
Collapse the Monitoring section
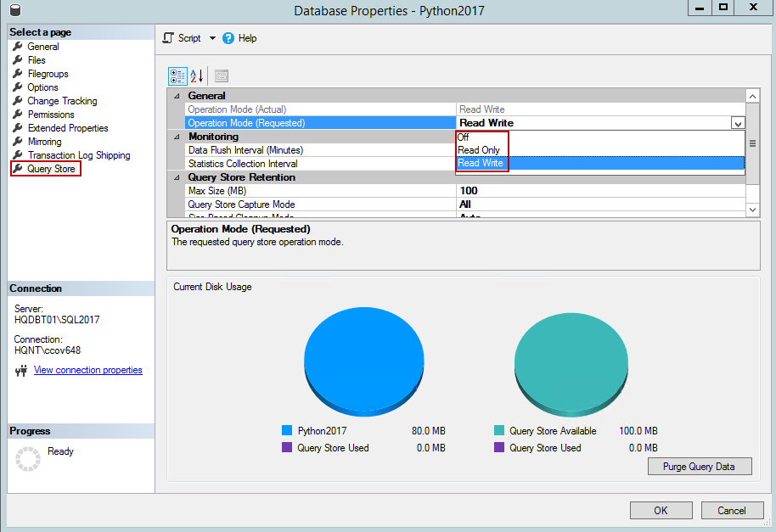tap(177, 137)
